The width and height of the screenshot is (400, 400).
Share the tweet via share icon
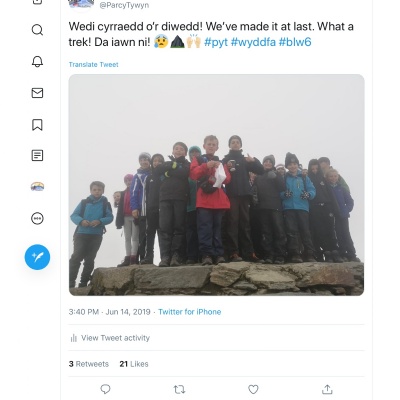(327, 389)
